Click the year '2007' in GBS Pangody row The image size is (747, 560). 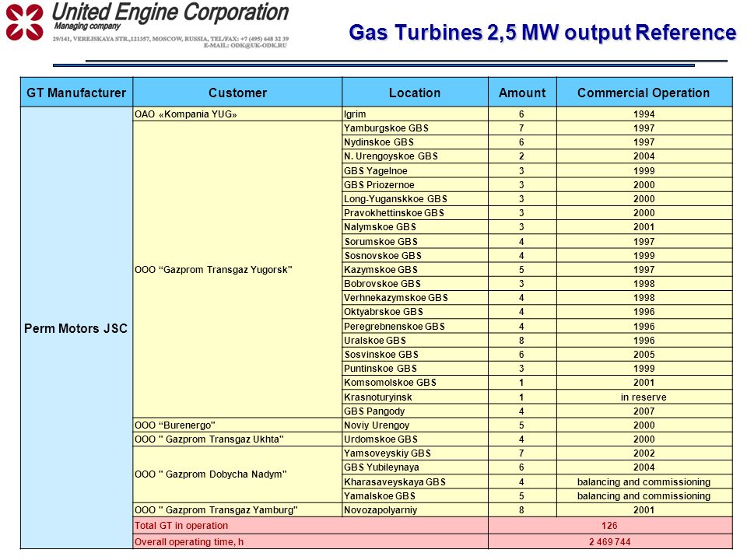pyautogui.click(x=644, y=411)
